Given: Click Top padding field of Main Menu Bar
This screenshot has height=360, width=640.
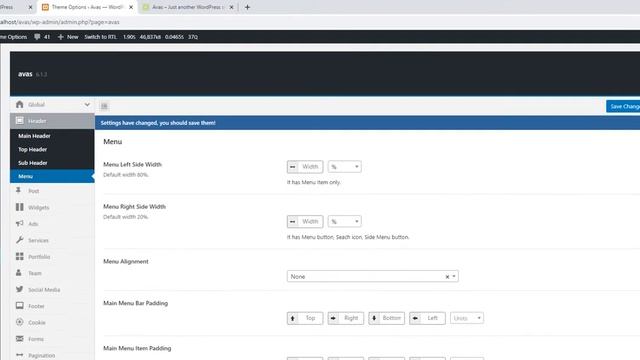Looking at the screenshot, I should tap(310, 318).
